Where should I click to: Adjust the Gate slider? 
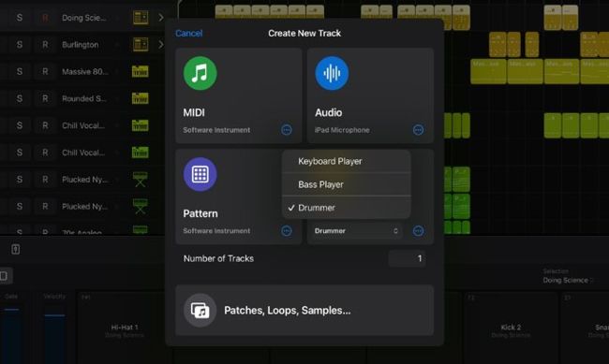(11, 336)
